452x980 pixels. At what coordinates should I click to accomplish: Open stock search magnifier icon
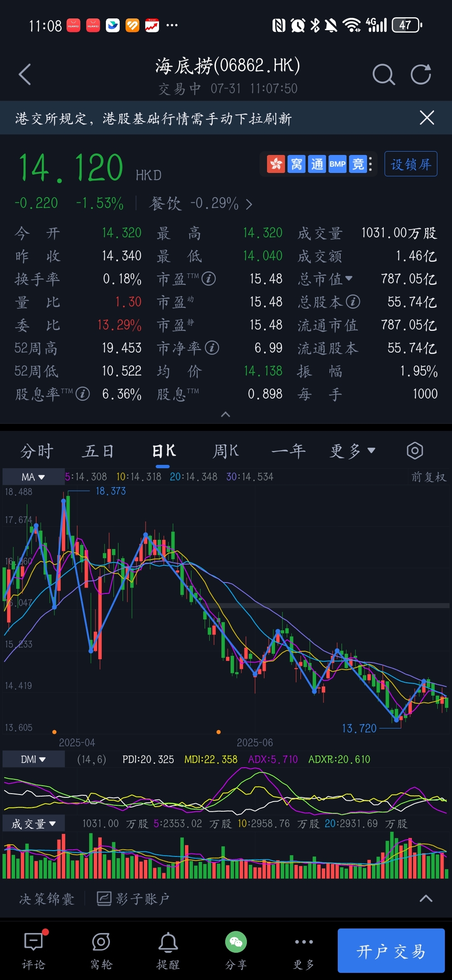tap(383, 75)
